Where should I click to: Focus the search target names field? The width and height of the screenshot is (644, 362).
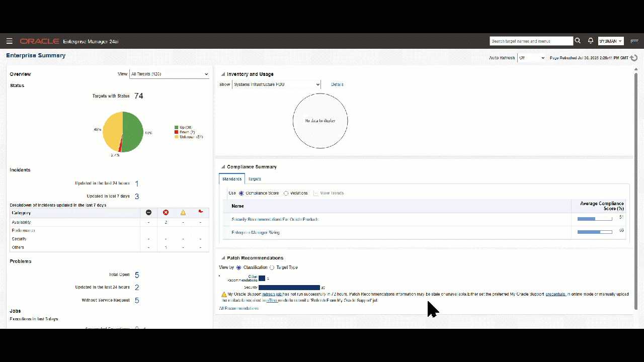pyautogui.click(x=531, y=41)
